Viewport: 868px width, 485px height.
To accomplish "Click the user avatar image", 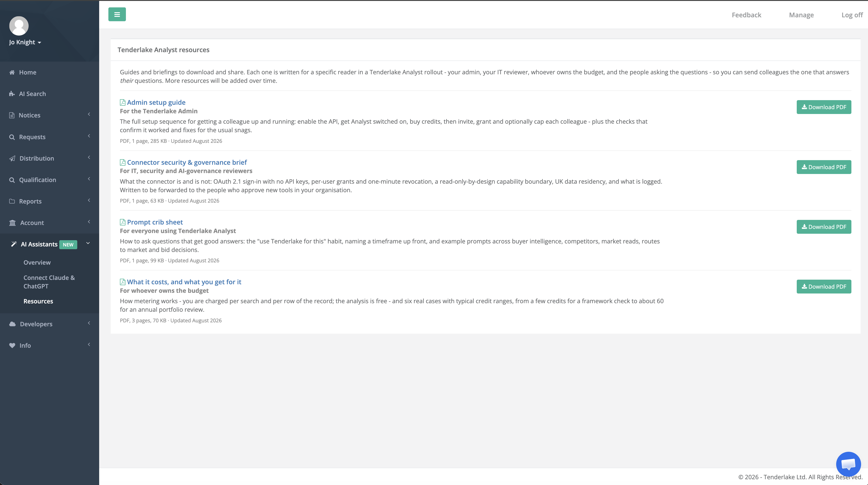I will tap(19, 26).
